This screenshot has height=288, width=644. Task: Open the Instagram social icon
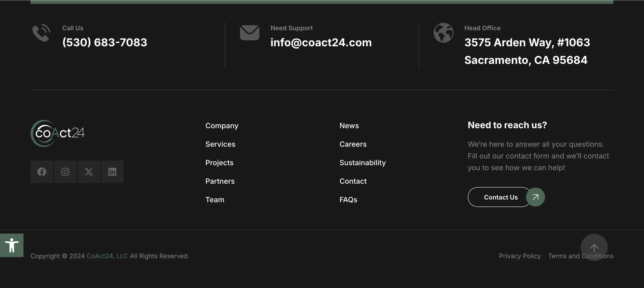[x=65, y=172]
